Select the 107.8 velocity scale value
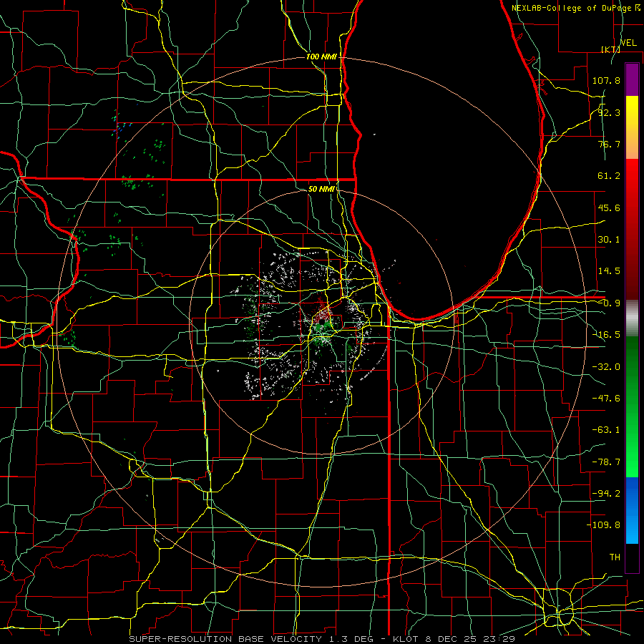 (606, 80)
